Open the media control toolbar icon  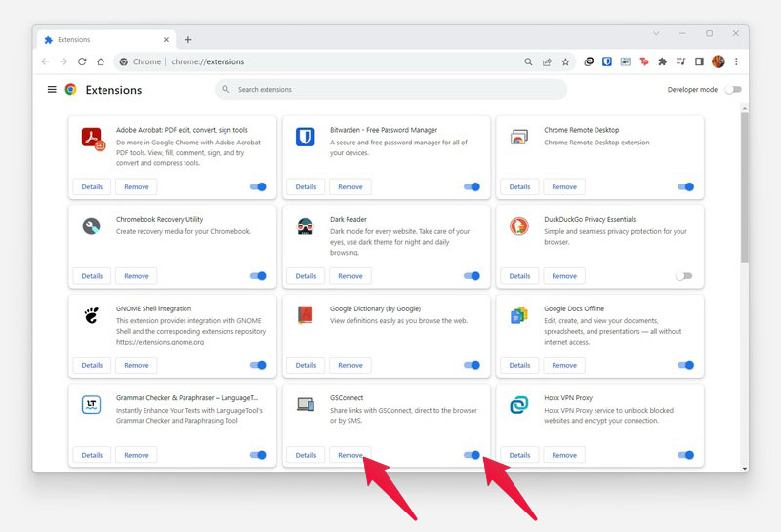click(x=680, y=61)
